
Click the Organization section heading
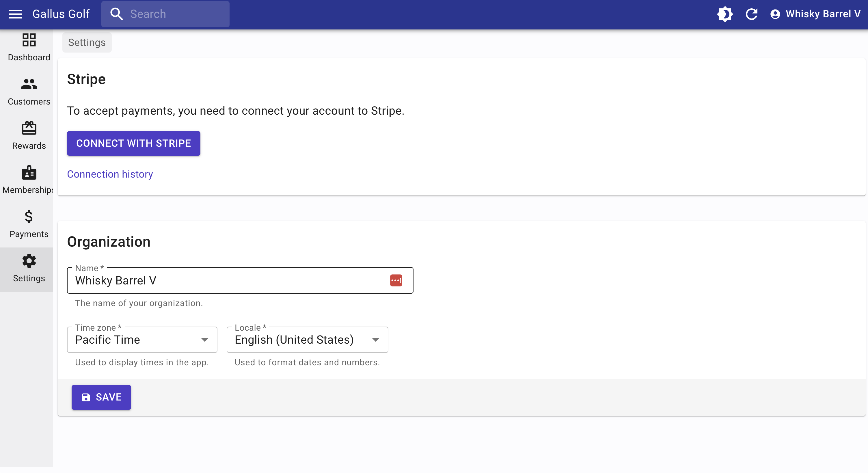[109, 242]
